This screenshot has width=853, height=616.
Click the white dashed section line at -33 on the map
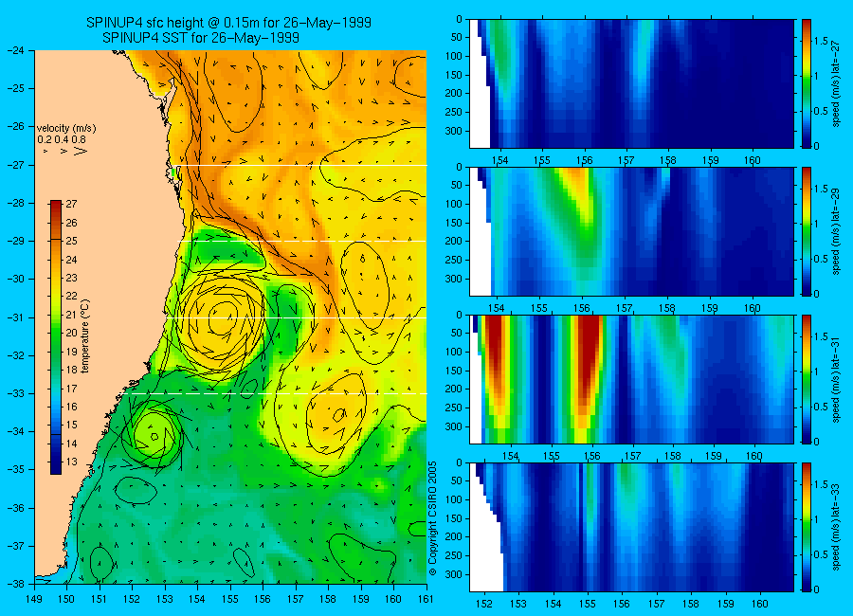[278, 393]
